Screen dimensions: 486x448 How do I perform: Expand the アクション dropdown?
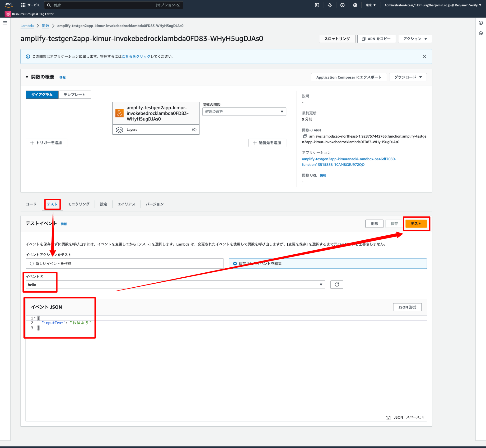(415, 38)
